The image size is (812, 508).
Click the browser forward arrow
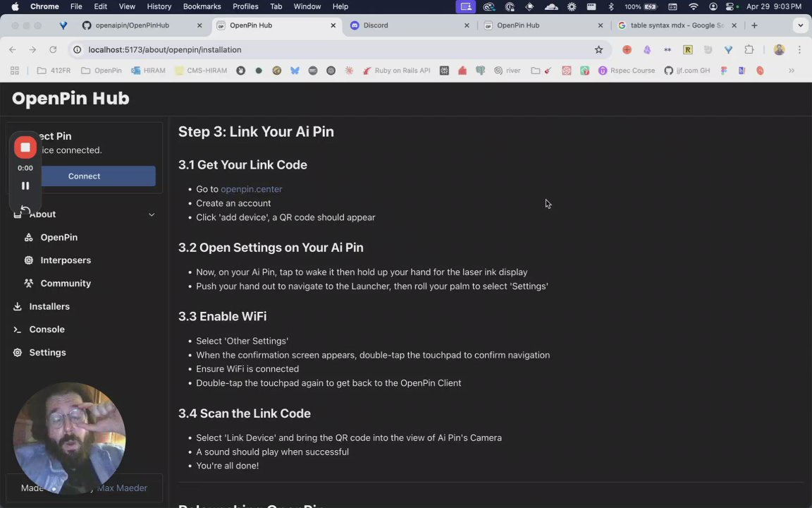coord(32,50)
